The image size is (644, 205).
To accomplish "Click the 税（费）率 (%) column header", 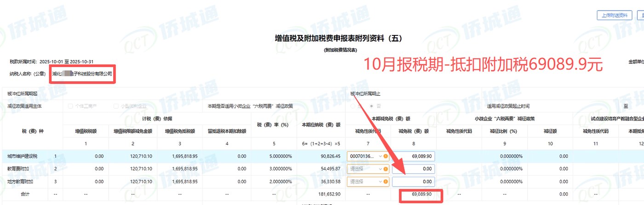I will pos(273,125).
